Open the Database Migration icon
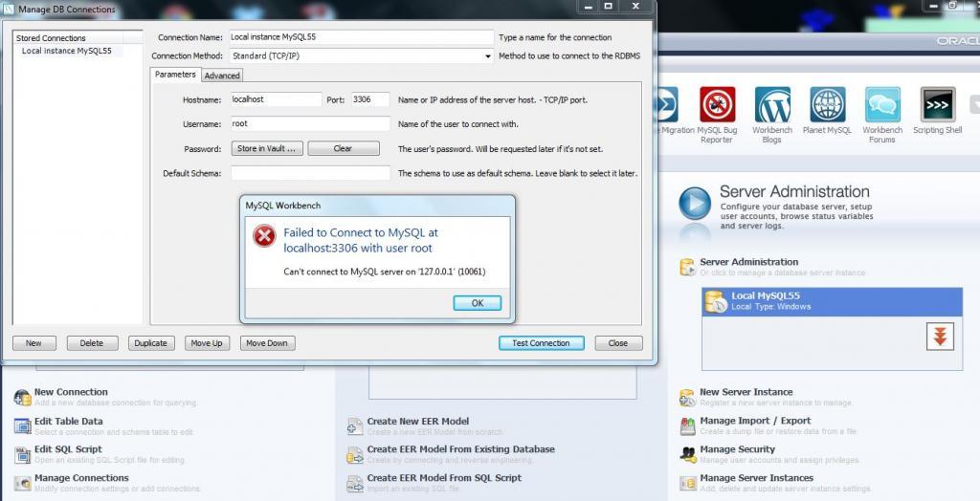Viewport: 980px width, 501px height. [x=666, y=104]
